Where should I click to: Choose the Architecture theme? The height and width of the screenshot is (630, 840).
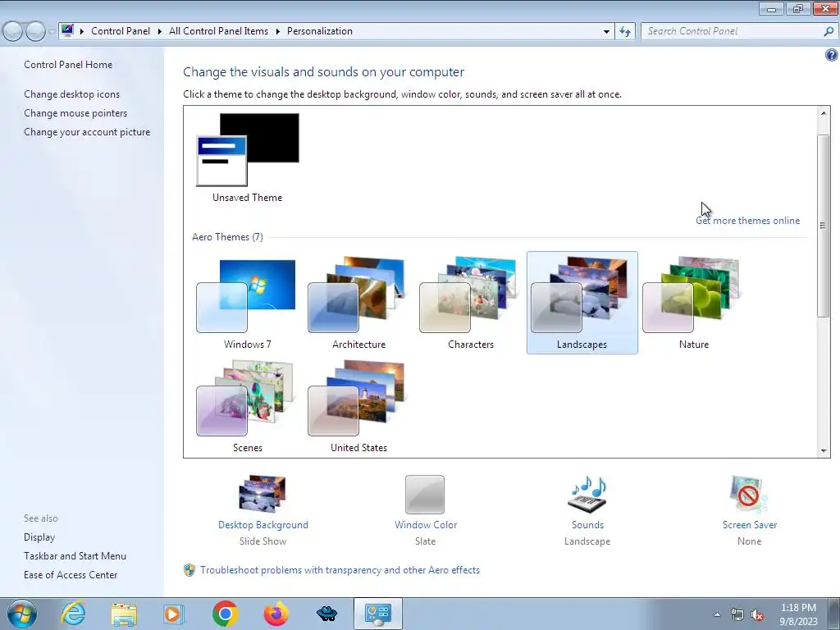tap(358, 294)
